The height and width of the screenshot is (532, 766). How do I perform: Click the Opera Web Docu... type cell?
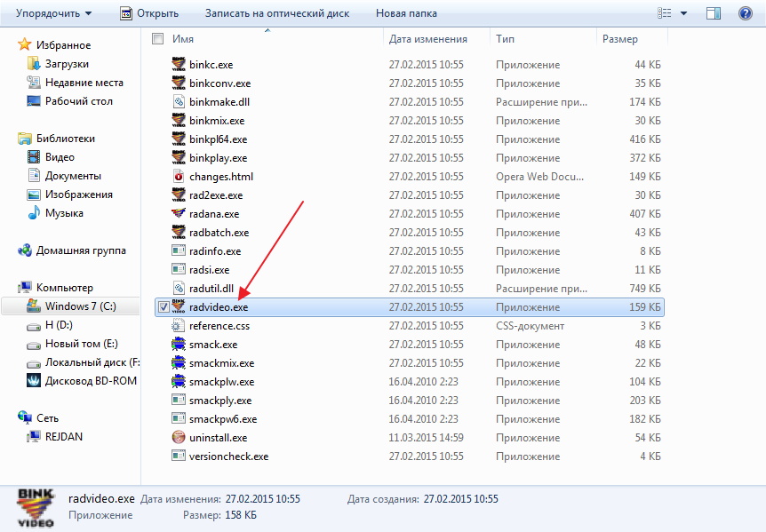coord(539,176)
